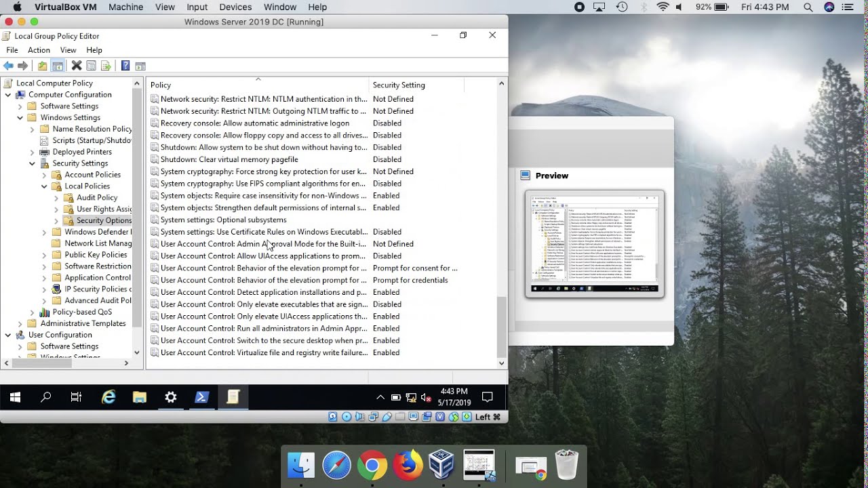The image size is (868, 488).
Task: Collapse the User Configuration node
Action: coord(8,335)
